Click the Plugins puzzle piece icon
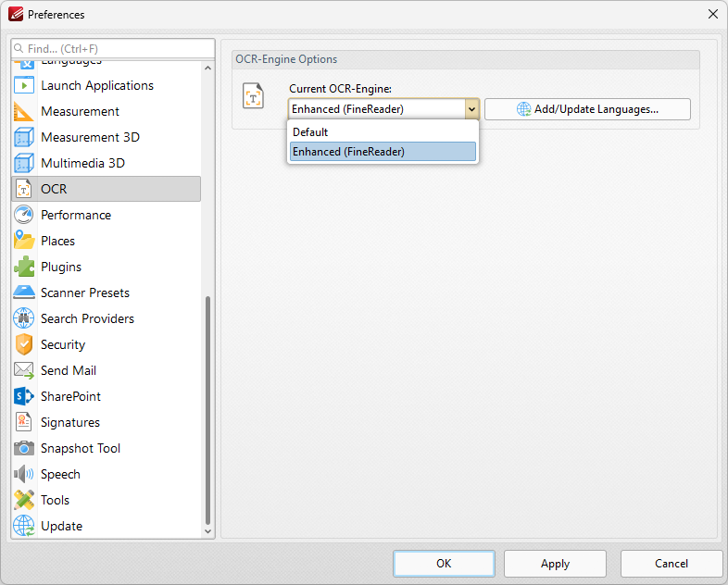 pyautogui.click(x=24, y=267)
